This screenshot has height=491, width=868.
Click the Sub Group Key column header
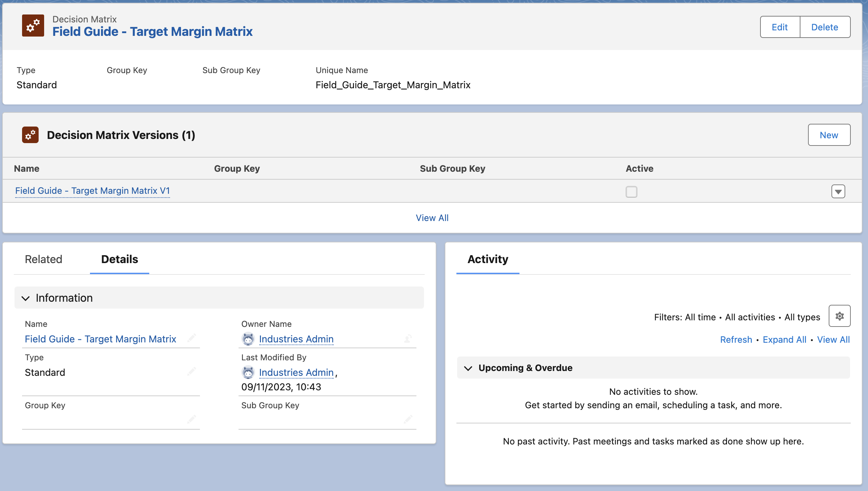point(452,169)
